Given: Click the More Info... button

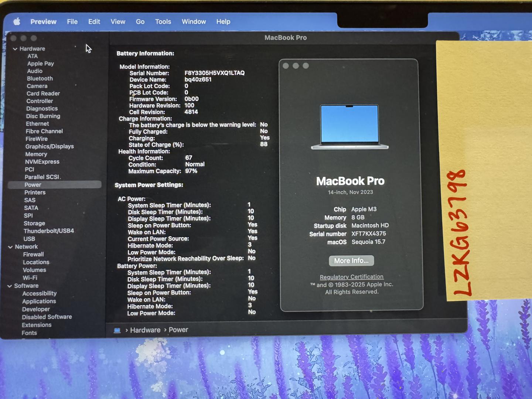Looking at the screenshot, I should click(351, 261).
